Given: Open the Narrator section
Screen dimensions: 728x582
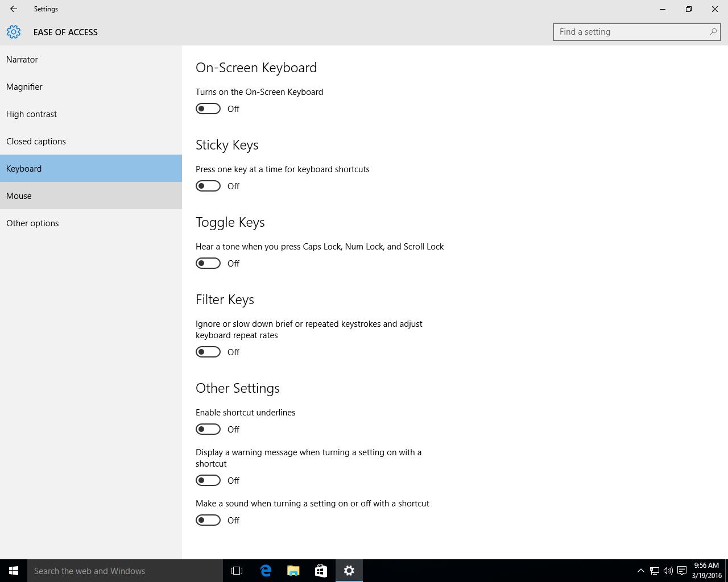Looking at the screenshot, I should 91,59.
